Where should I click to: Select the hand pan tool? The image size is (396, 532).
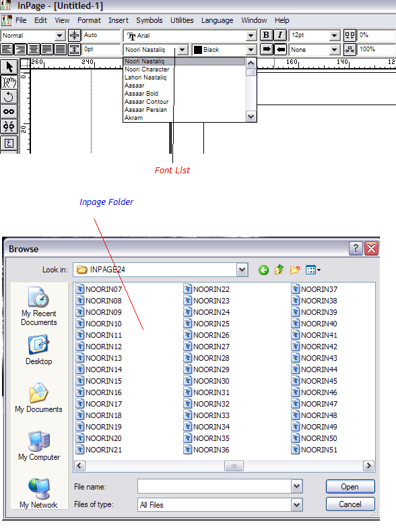coord(9,82)
